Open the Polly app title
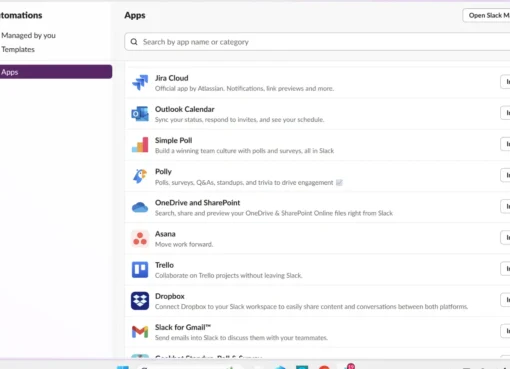510x369 pixels. 163,172
